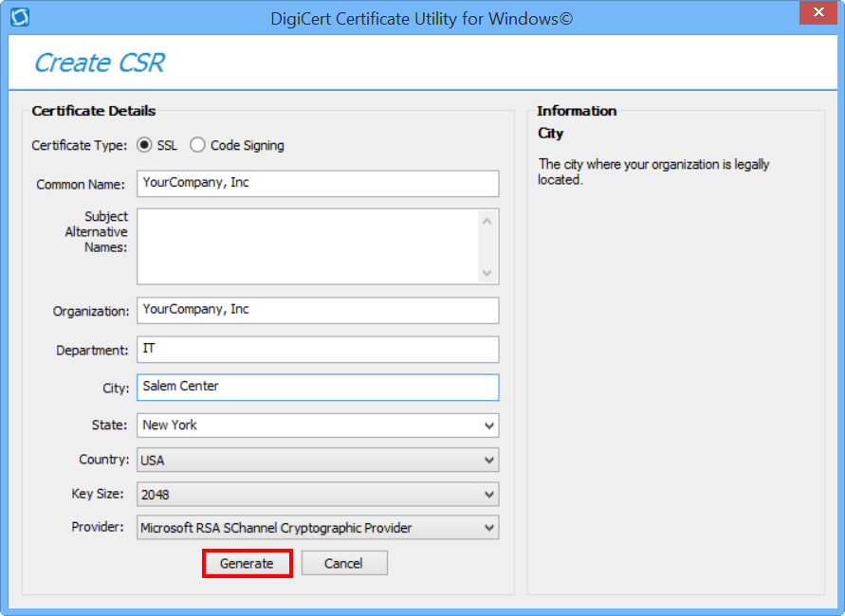Focus the Department field containing IT
845x616 pixels.
(318, 350)
